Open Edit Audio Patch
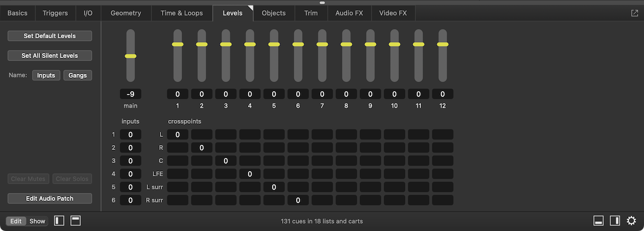Image resolution: width=644 pixels, height=231 pixels. pyautogui.click(x=50, y=199)
